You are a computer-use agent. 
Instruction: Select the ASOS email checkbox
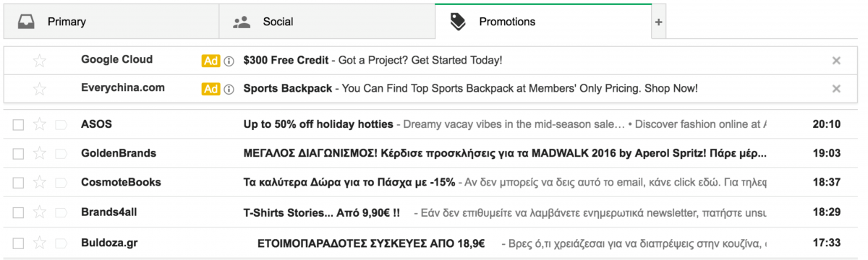(18, 125)
